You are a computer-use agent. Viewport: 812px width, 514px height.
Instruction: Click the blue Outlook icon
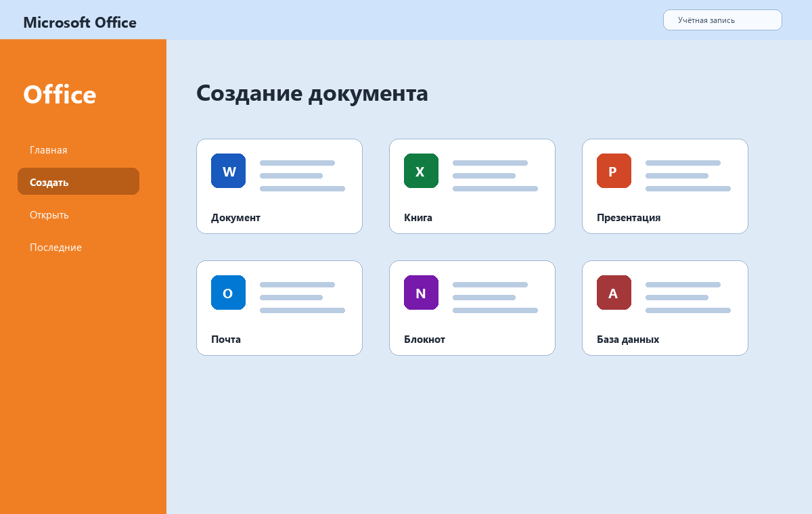(228, 293)
